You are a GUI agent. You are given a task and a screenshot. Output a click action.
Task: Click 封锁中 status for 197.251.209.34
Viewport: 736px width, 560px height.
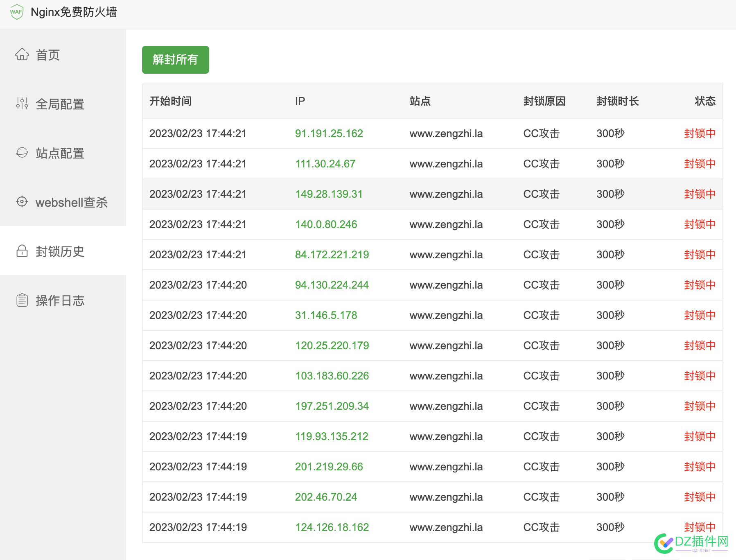pos(700,406)
